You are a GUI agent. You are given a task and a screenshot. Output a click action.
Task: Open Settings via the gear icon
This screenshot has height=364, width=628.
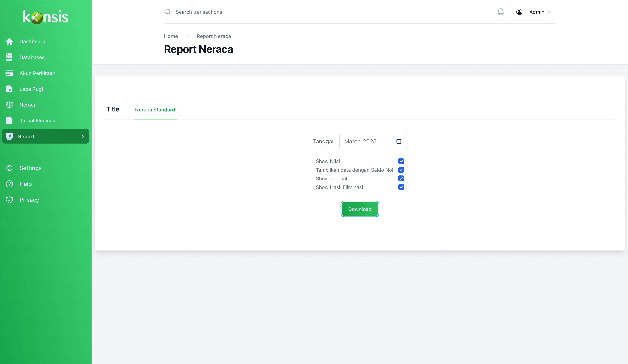10,168
